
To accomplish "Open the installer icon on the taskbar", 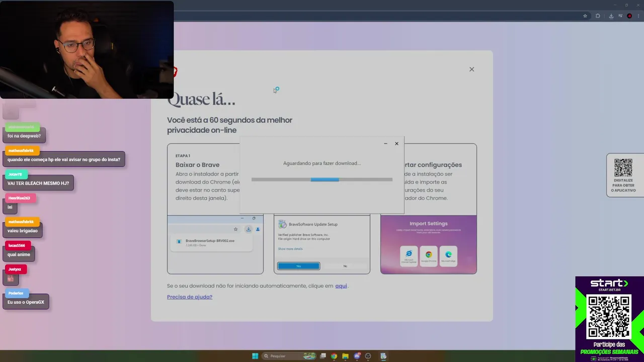I will point(383,356).
